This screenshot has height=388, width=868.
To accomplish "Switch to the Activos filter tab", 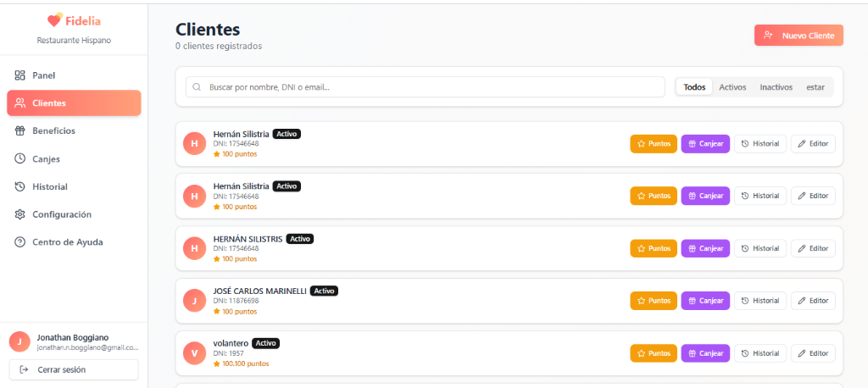I will (732, 87).
